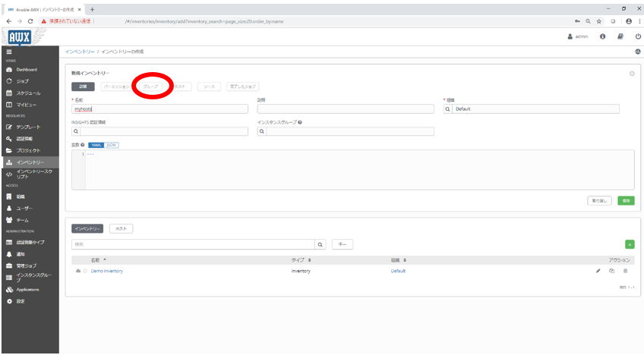Click the About info icon in header
Screen dimensions: 644x355
(602, 36)
